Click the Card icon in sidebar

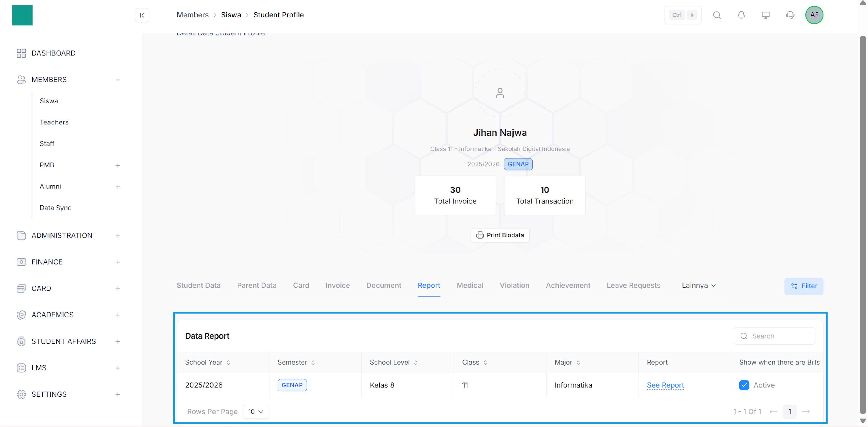(x=21, y=288)
